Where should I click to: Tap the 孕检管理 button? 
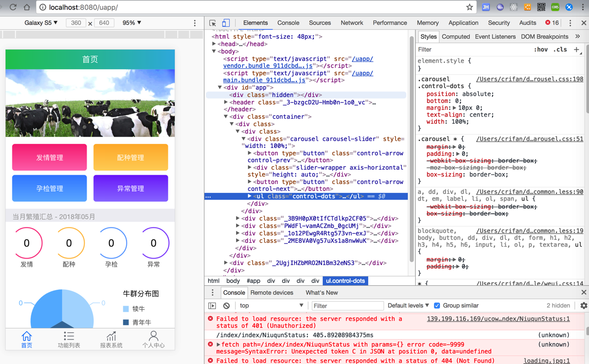(49, 188)
